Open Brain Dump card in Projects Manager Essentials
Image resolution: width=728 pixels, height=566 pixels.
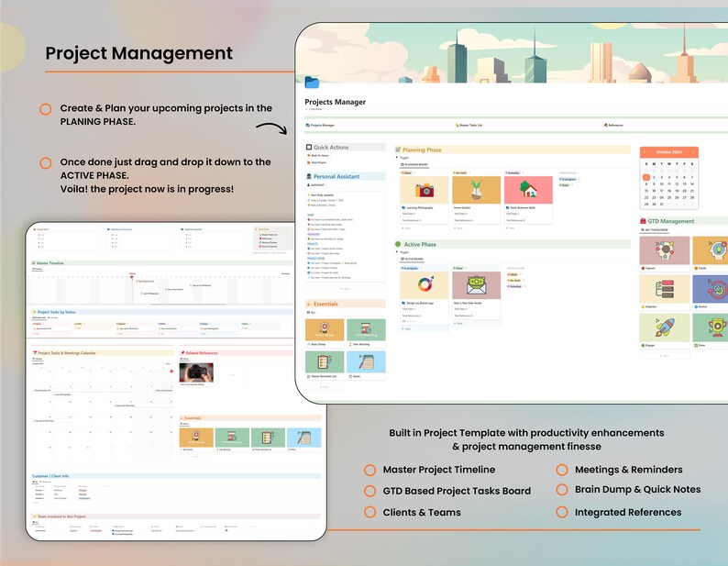click(325, 333)
